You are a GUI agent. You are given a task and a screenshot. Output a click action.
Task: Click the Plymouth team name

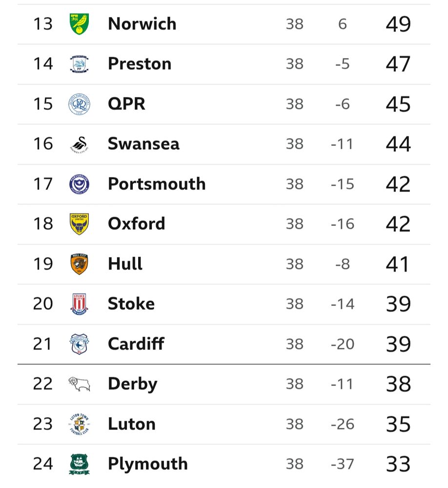click(147, 464)
